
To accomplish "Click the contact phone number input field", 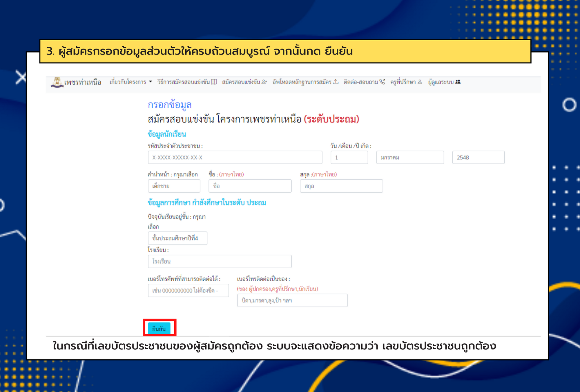I will tap(188, 290).
